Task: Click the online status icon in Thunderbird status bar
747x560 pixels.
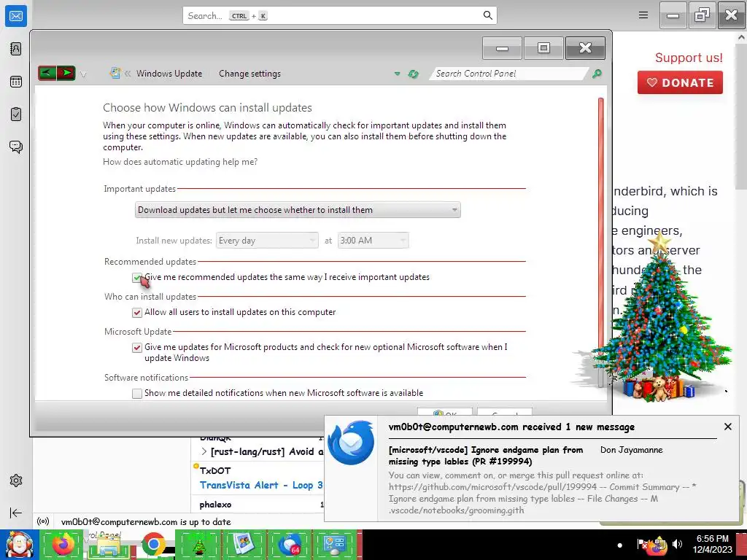Action: point(43,521)
